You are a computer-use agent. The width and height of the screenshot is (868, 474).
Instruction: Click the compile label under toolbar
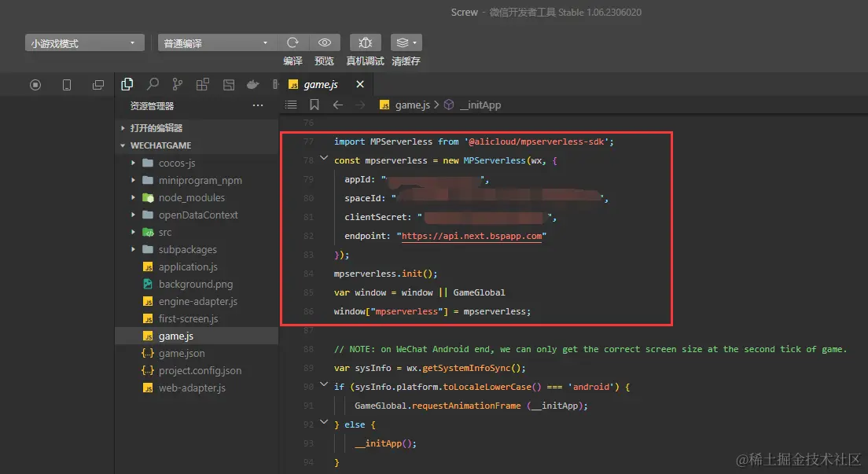[292, 61]
